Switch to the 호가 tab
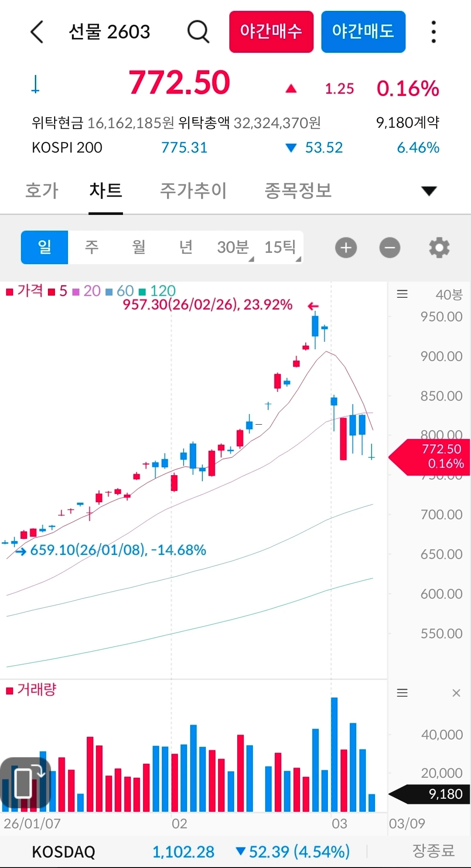 click(x=42, y=191)
